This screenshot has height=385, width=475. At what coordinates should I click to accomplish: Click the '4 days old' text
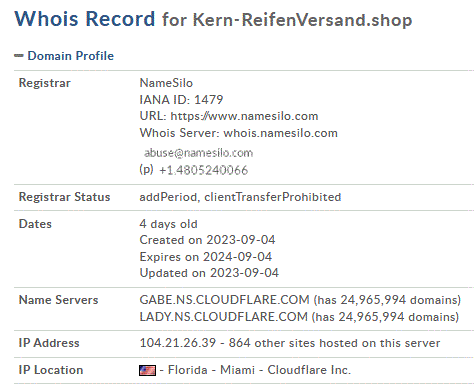168,224
